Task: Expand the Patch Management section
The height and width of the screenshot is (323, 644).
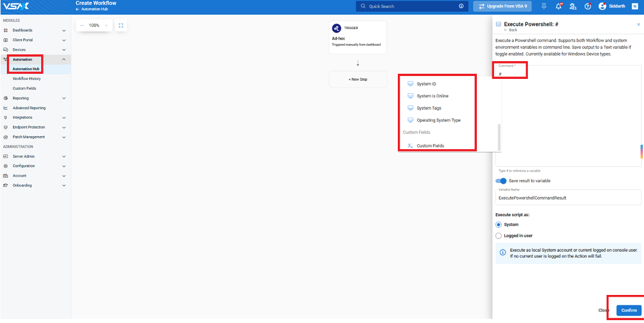Action: 64,137
